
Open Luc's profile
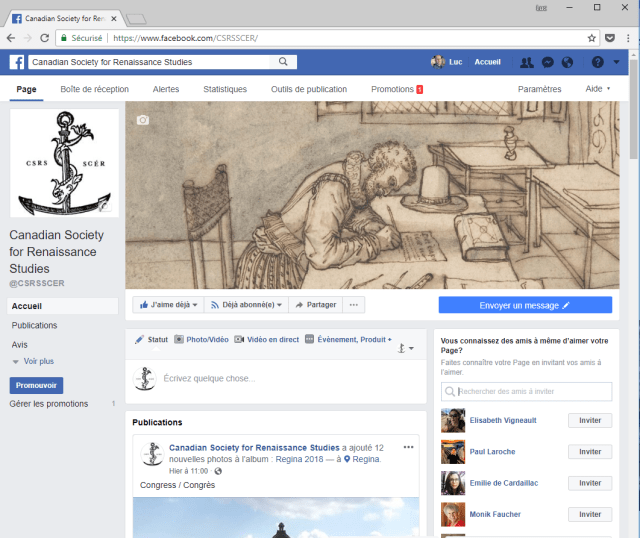(447, 62)
